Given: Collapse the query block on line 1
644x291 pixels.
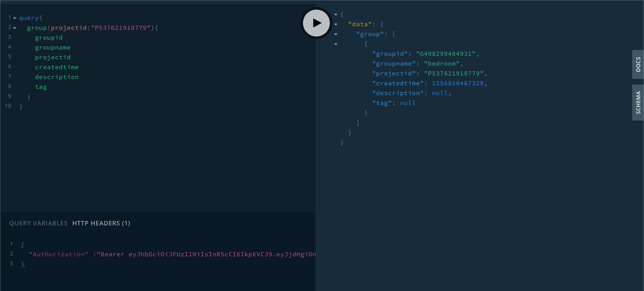Looking at the screenshot, I should click(x=15, y=18).
